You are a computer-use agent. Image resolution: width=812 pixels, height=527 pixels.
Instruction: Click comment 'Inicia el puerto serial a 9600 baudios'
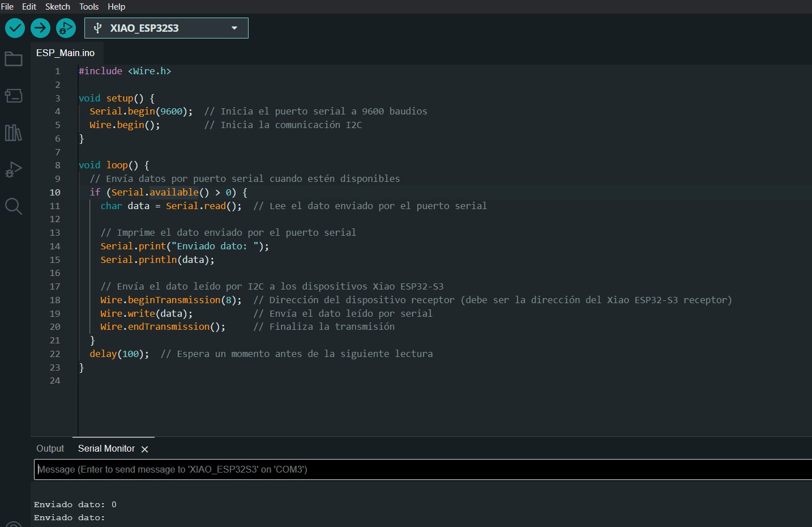click(316, 112)
